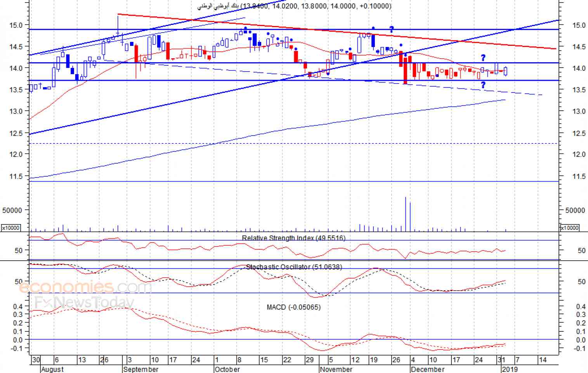Click the 'August' month label
The image size is (588, 373).
tap(52, 369)
